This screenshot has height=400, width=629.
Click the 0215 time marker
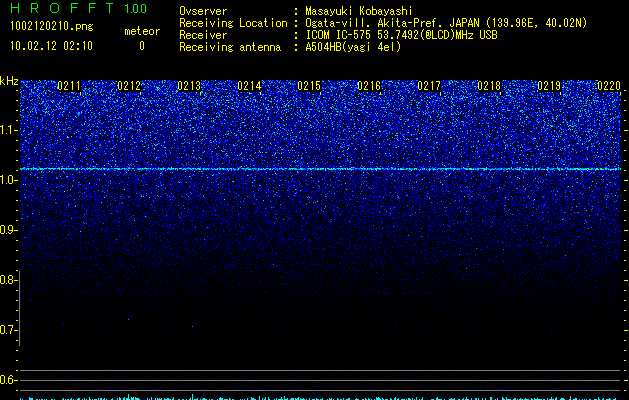309,86
